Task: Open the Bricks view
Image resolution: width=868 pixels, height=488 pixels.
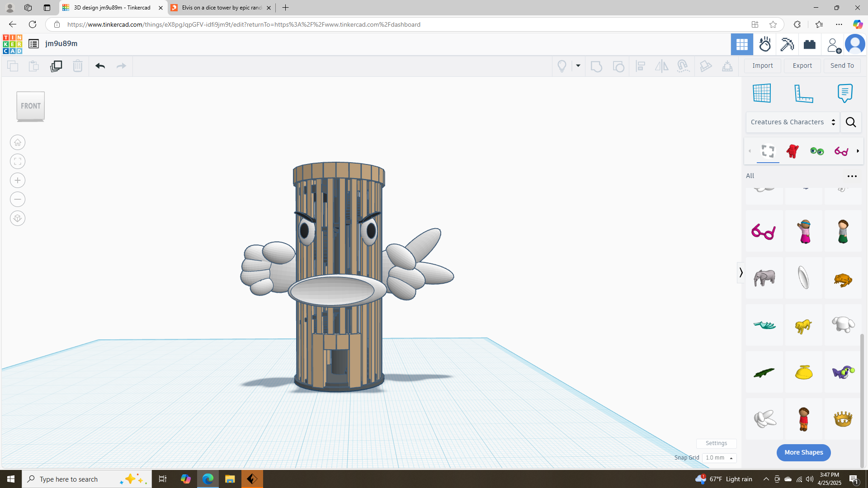Action: tap(810, 44)
